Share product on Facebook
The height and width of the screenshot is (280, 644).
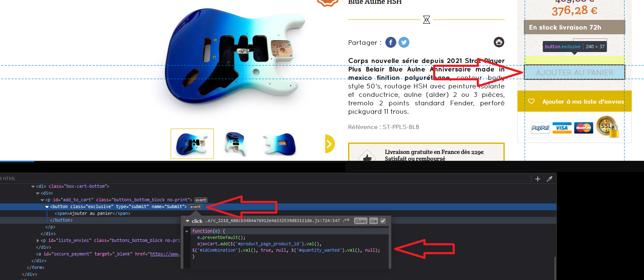[x=390, y=42]
